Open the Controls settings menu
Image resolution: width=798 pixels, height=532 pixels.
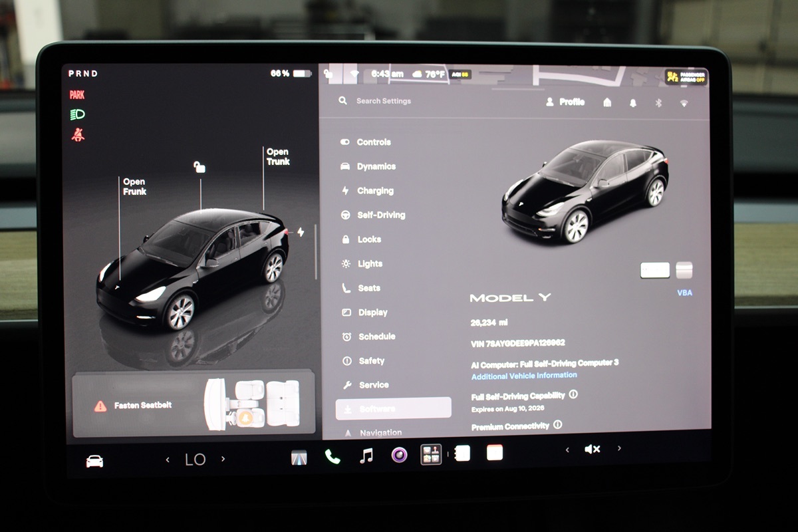coord(366,142)
